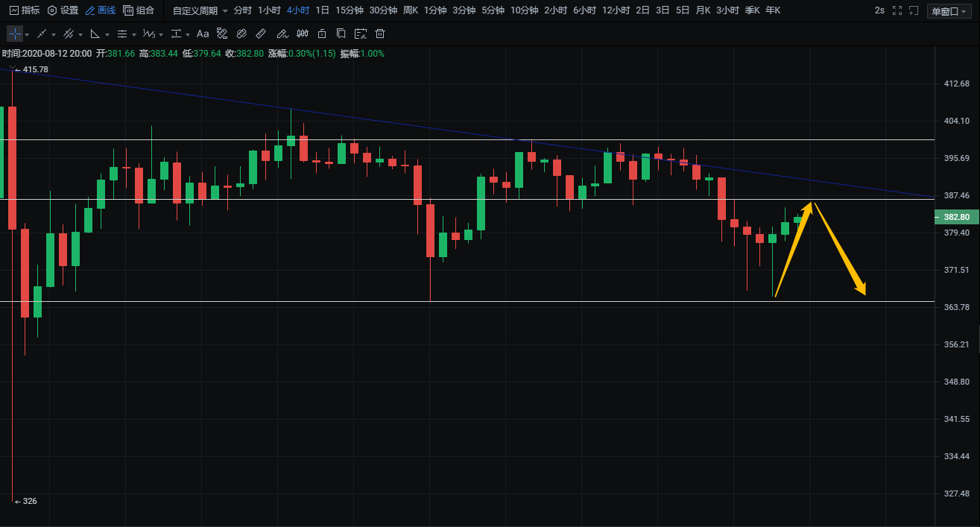This screenshot has height=527, width=980.
Task: Click the lock drawings icon
Action: [x=322, y=34]
